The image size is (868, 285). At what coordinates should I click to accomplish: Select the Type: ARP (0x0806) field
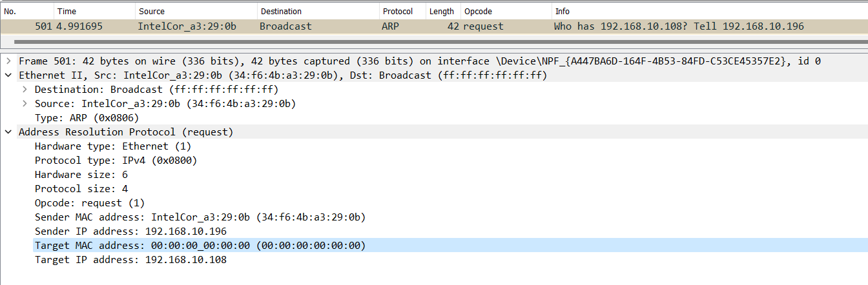click(87, 118)
